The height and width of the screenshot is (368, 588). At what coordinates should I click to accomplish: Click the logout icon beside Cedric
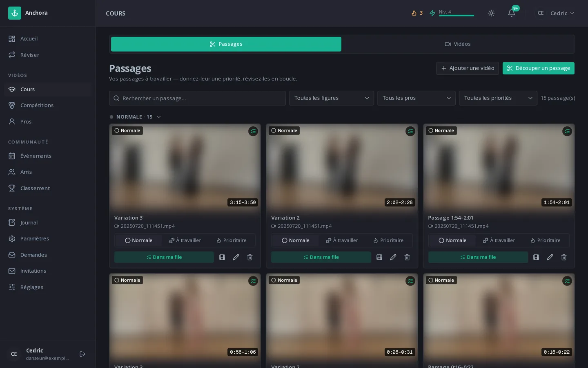[x=82, y=354]
